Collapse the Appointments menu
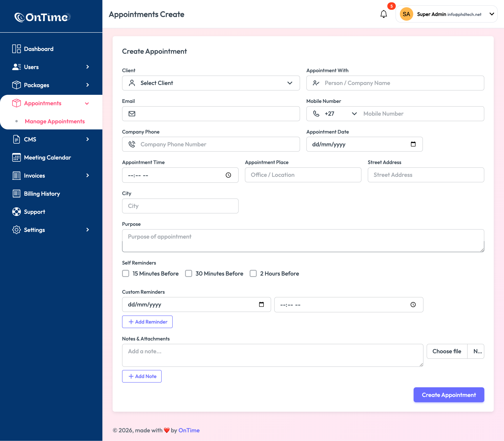The width and height of the screenshot is (504, 441). coord(87,103)
